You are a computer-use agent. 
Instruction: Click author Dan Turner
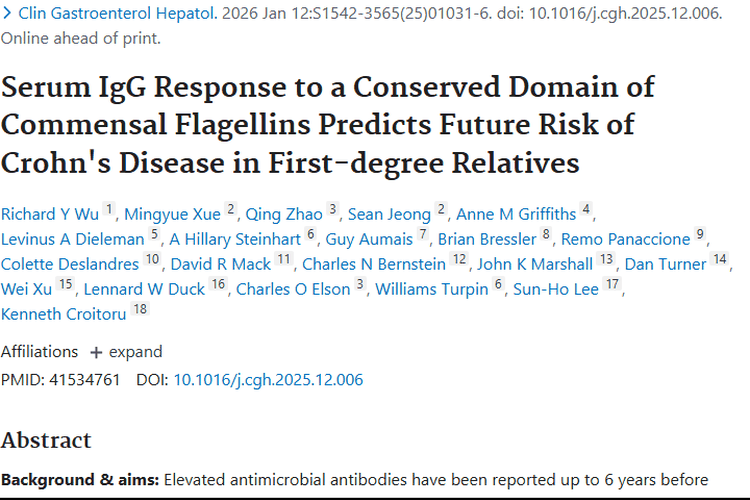tap(665, 265)
